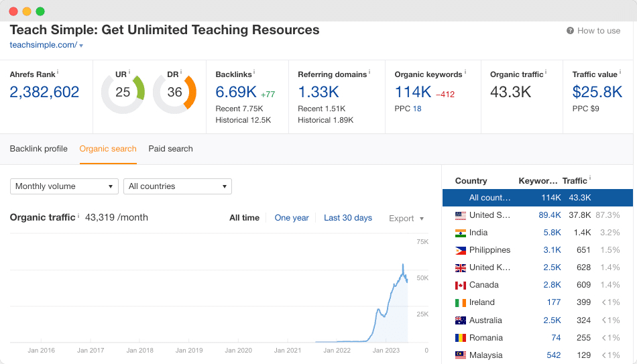Viewport: 637px width, 364px height.
Task: Click the info icon next to DR
Action: click(x=181, y=72)
